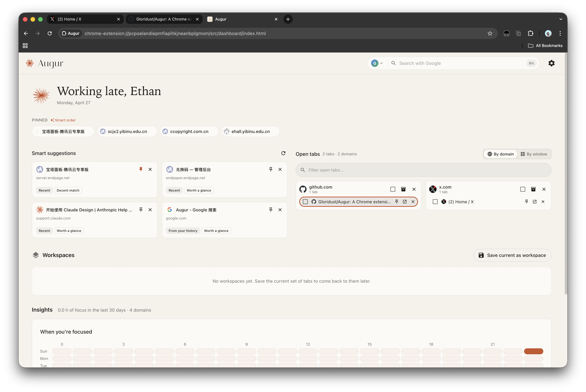Refresh Smart suggestions list

click(283, 153)
